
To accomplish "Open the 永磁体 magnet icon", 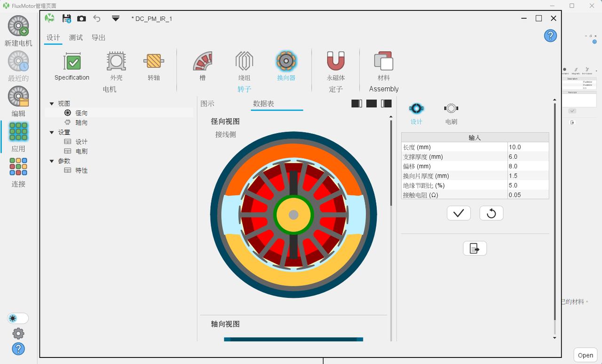I will pyautogui.click(x=336, y=61).
